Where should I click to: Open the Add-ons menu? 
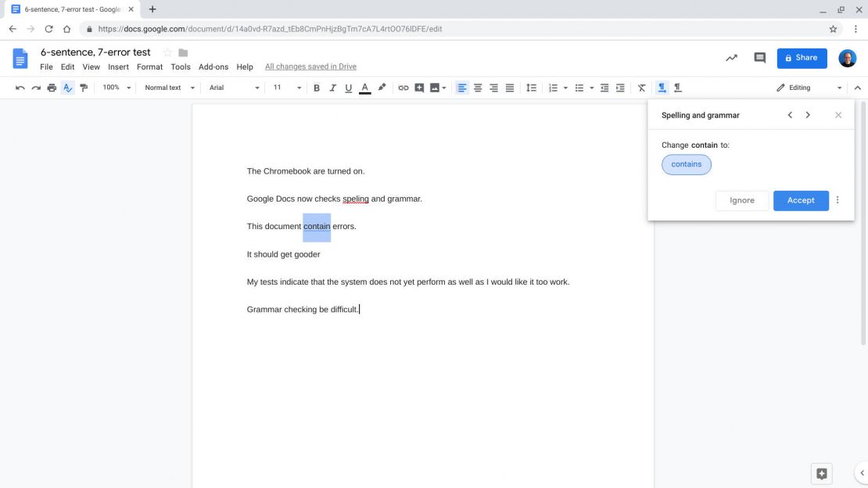[213, 66]
